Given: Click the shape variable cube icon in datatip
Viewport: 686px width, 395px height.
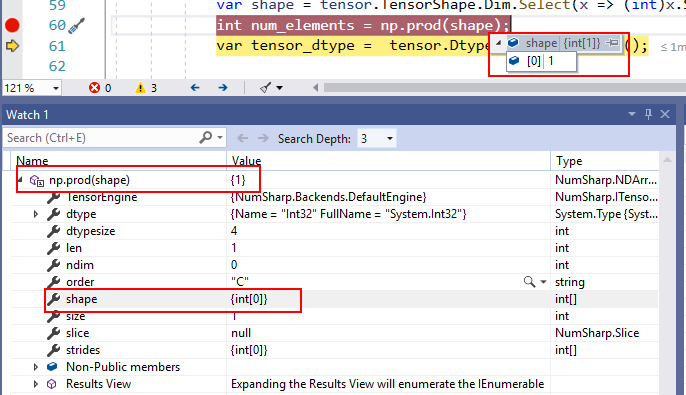Looking at the screenshot, I should 514,42.
